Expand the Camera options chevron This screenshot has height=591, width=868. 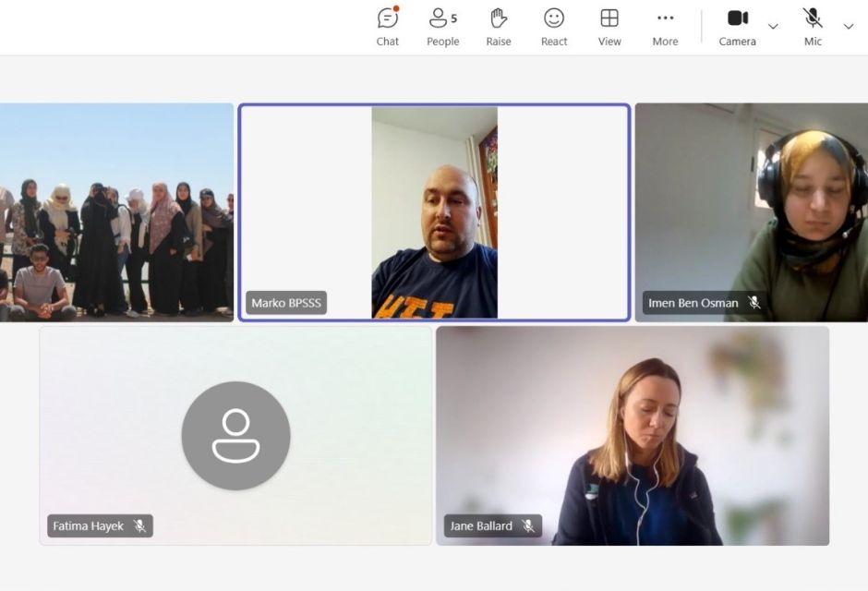point(773,27)
